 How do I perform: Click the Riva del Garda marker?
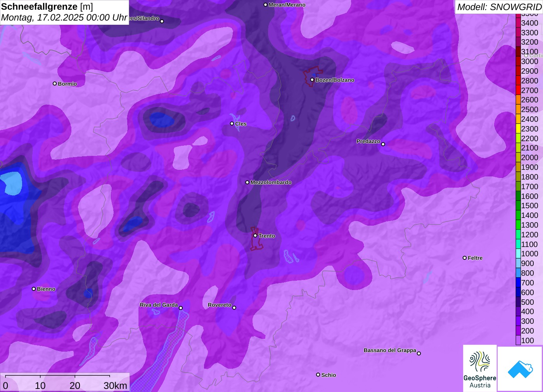click(x=181, y=308)
